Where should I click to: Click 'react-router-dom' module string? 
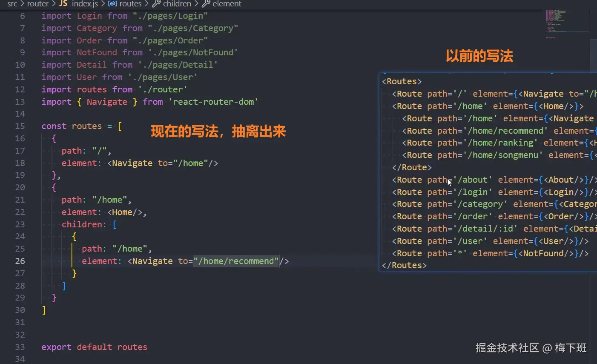213,102
